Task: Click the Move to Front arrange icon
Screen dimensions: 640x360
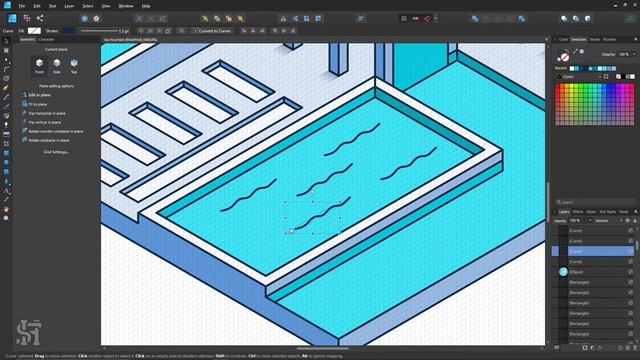Action: tap(240, 18)
